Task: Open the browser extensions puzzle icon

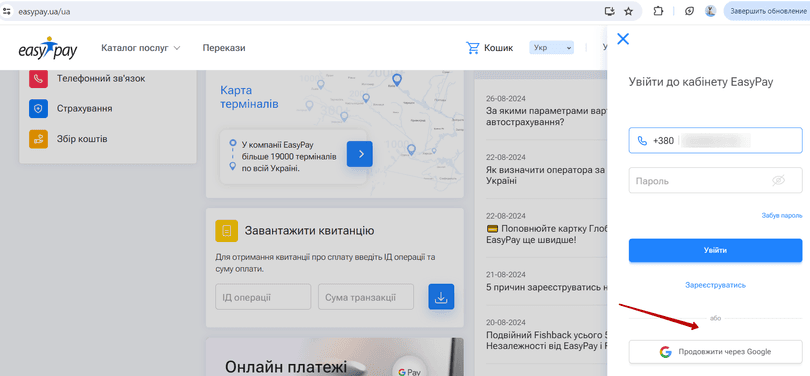Action: point(658,11)
